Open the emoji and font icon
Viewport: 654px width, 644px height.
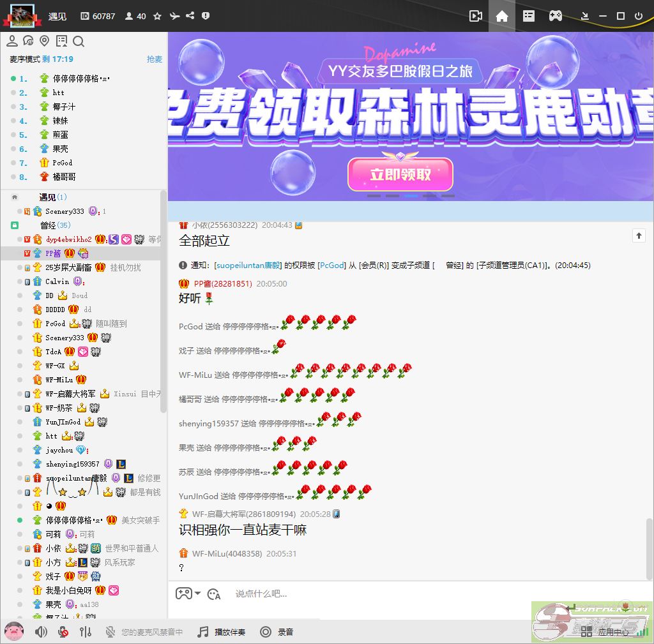click(x=214, y=594)
